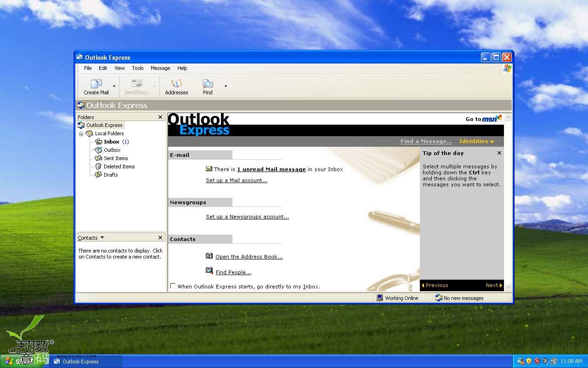Click the Outlook Express taskbar button
588x368 pixels.
coord(86,362)
